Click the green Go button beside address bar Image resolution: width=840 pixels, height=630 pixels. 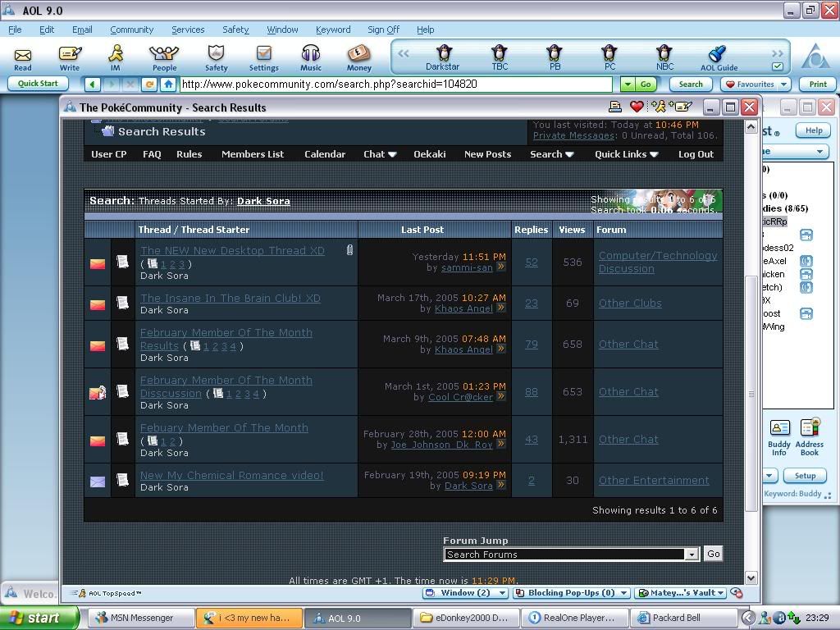(x=646, y=84)
